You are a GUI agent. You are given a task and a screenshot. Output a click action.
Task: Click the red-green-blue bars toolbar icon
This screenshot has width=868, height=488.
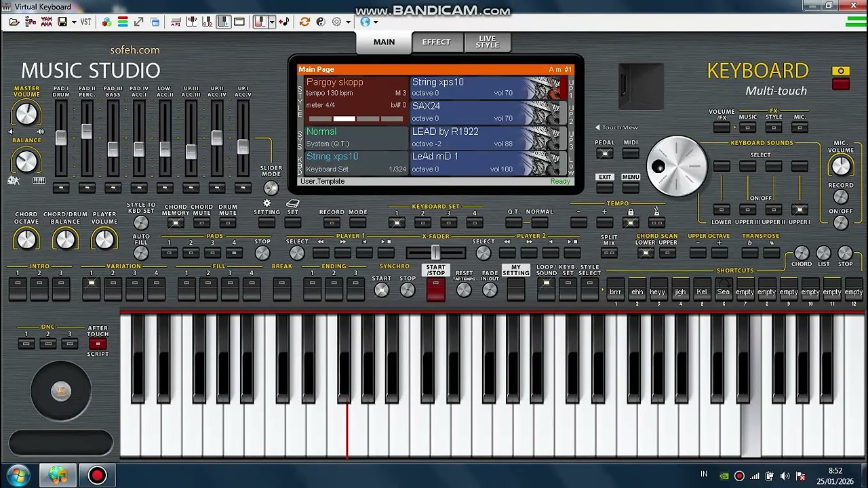tap(123, 22)
